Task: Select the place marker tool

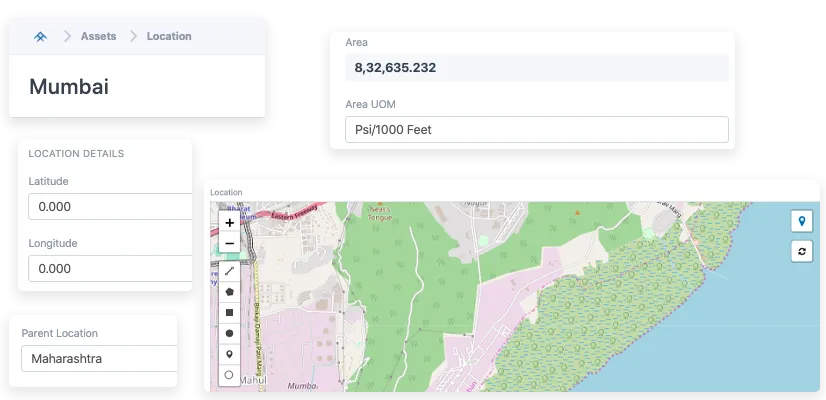Action: (x=230, y=354)
